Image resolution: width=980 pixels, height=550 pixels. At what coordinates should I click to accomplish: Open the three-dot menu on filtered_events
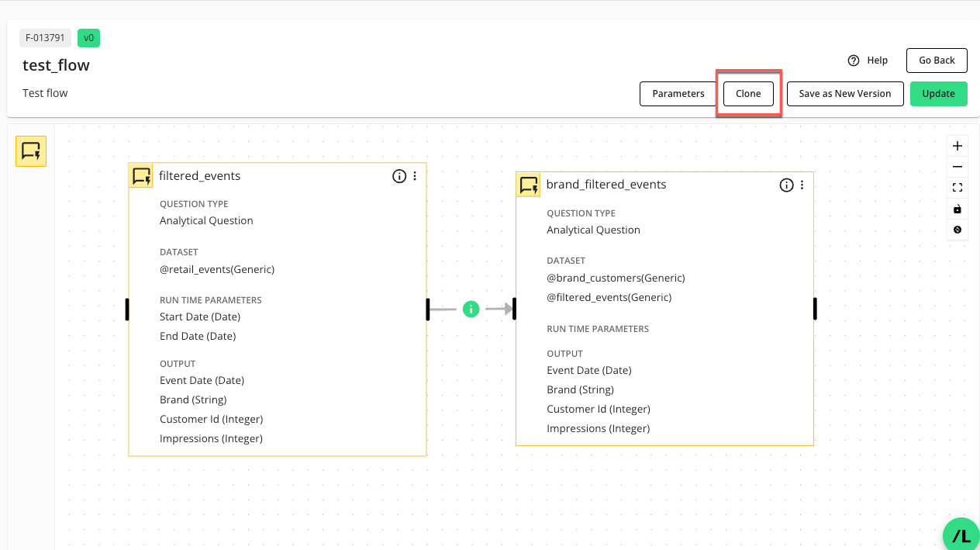coord(415,176)
